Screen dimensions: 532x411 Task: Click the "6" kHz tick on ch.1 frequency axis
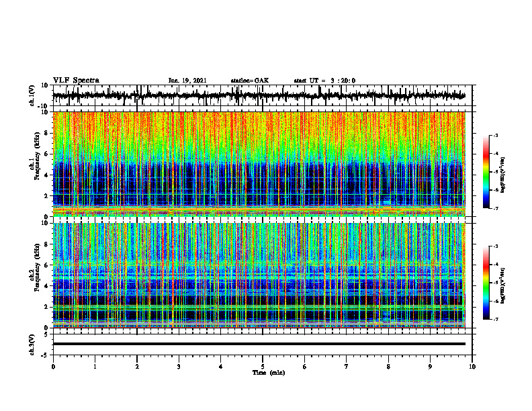click(x=47, y=154)
